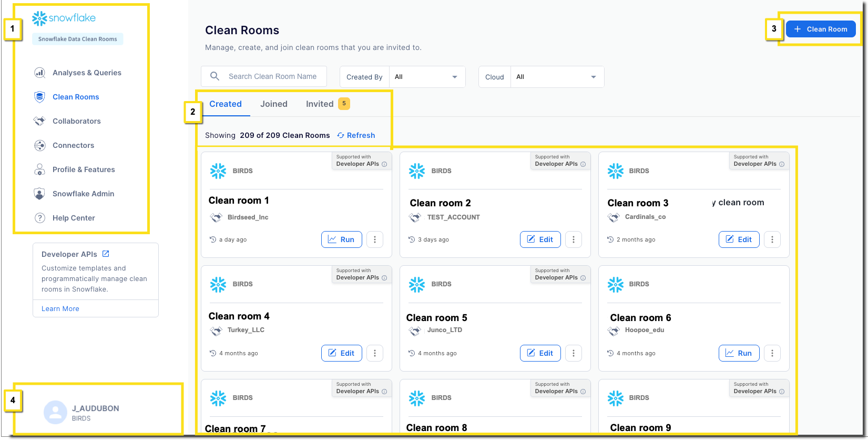868x440 pixels.
Task: Click the blue Clean Room create button
Action: pos(821,29)
